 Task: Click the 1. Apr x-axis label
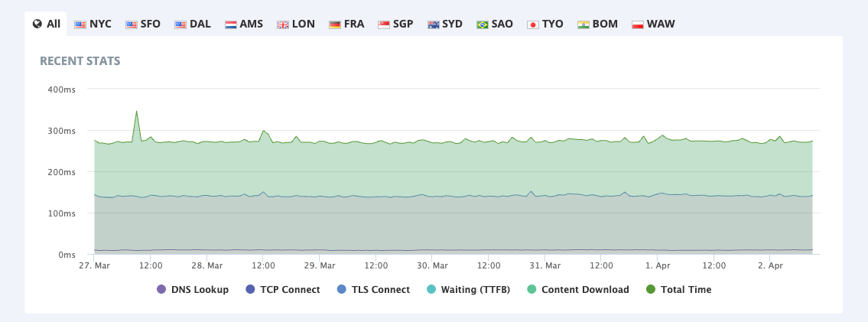click(658, 265)
